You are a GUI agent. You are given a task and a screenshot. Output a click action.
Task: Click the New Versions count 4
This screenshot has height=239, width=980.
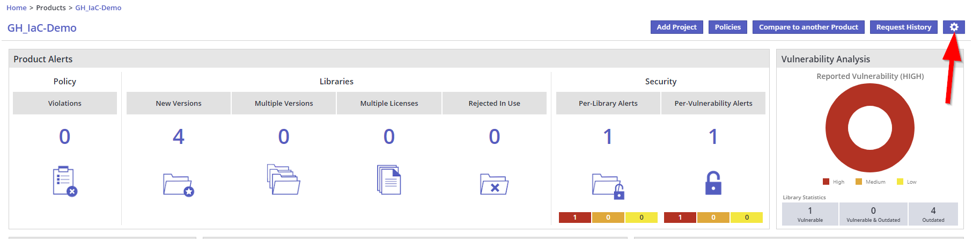click(x=179, y=137)
